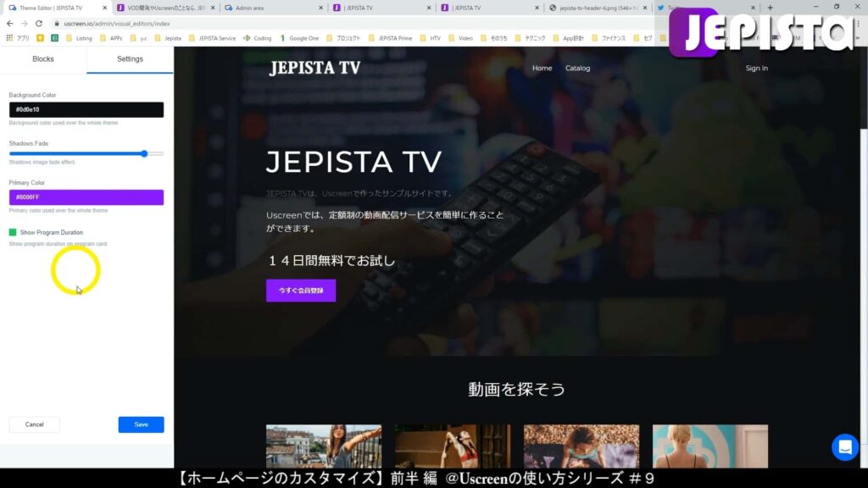Close the Theme Editor browser tab
Screen dimensions: 868x488
click(x=104, y=8)
